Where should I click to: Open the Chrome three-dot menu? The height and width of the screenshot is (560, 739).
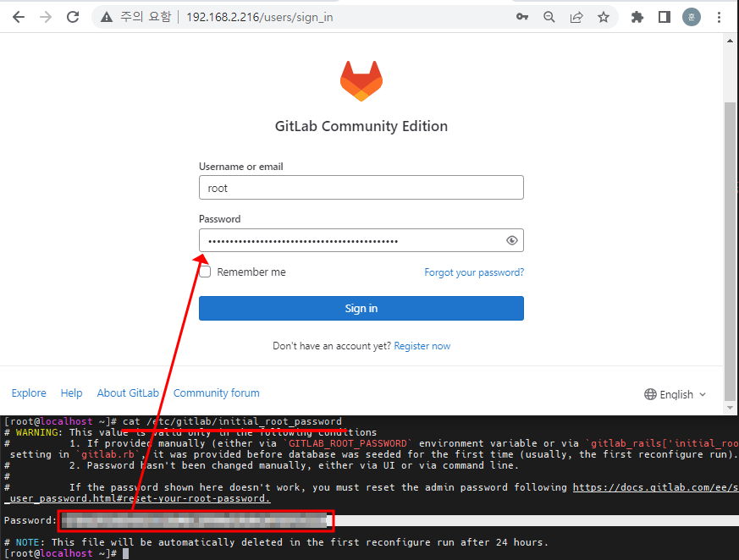(x=719, y=18)
